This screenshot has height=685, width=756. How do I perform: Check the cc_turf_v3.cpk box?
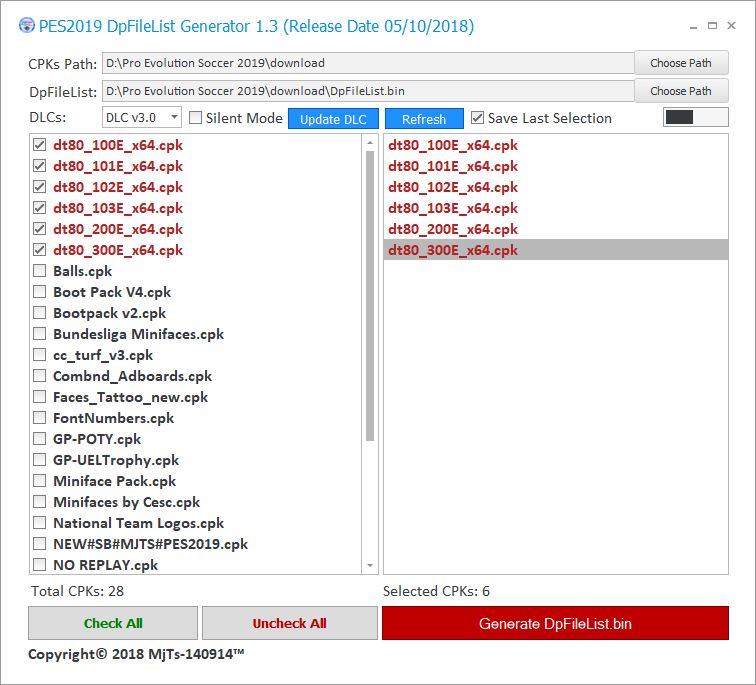click(x=40, y=355)
